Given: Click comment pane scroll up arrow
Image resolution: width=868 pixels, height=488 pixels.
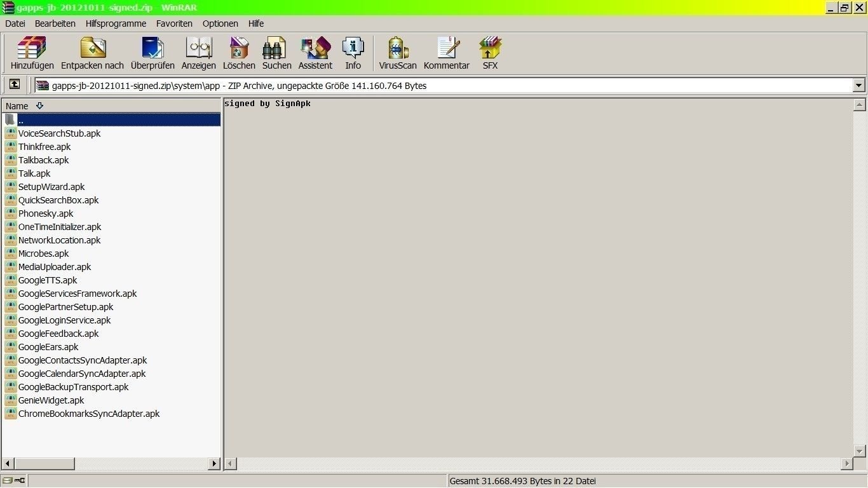Looking at the screenshot, I should [860, 105].
